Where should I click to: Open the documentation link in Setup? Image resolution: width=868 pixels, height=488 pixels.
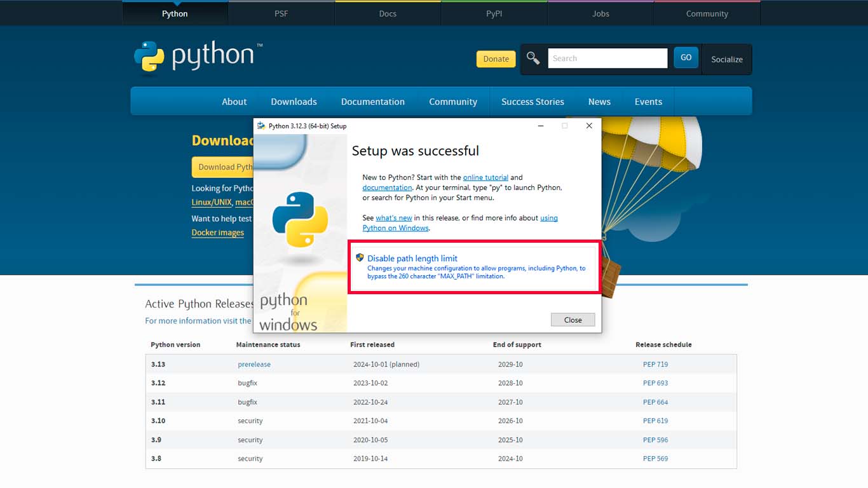[387, 187]
